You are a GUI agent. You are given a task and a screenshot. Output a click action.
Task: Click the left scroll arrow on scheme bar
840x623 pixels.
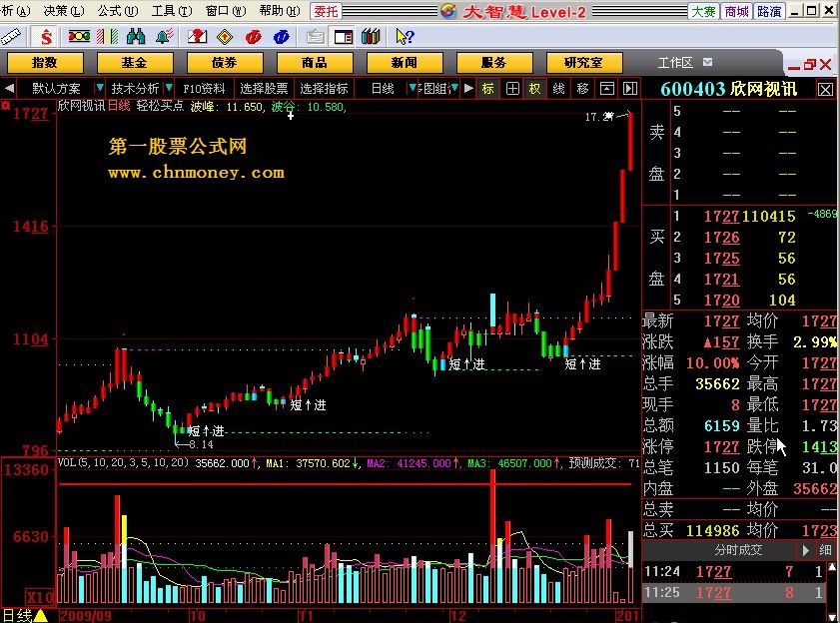9,89
